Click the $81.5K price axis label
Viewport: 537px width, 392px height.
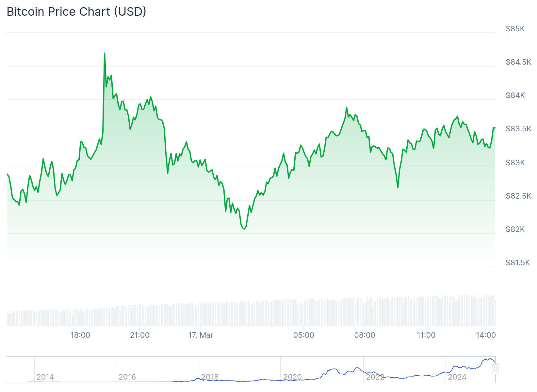click(518, 263)
